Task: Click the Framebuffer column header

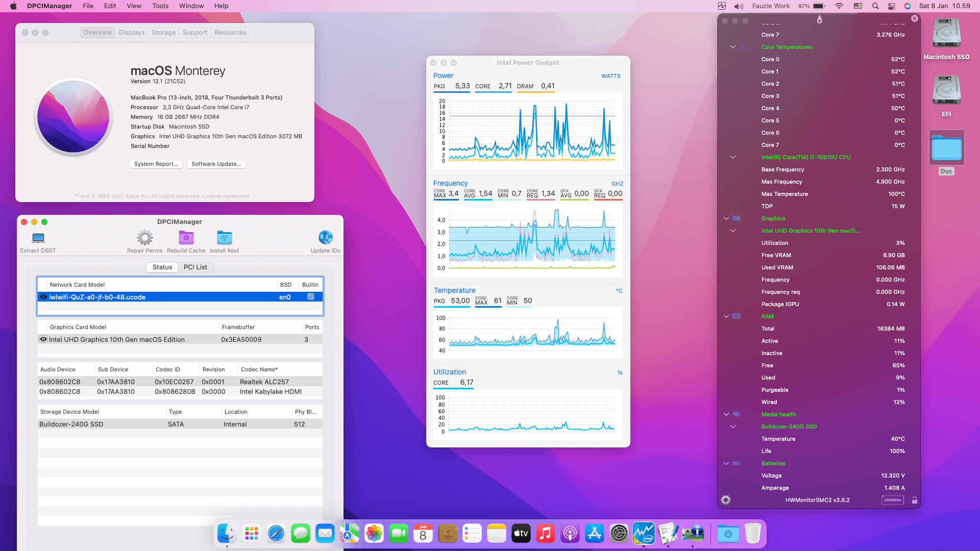Action: tap(261, 327)
